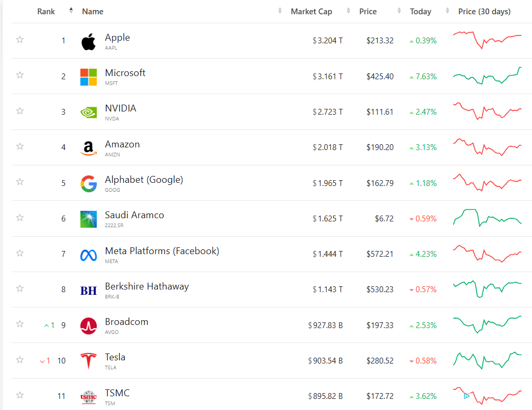Sort by the Today column header
Viewport: 532px width, 410px height.
coord(420,12)
